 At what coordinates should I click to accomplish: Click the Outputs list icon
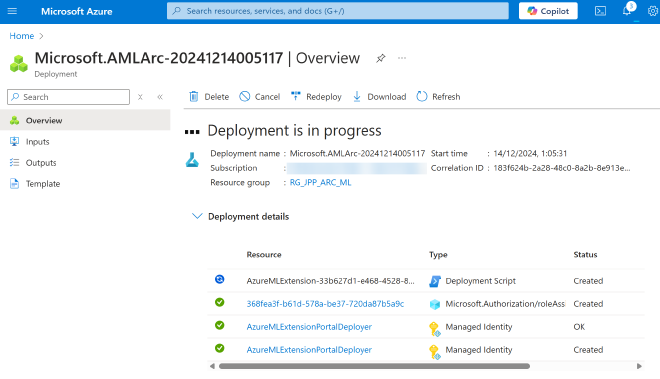click(x=14, y=163)
